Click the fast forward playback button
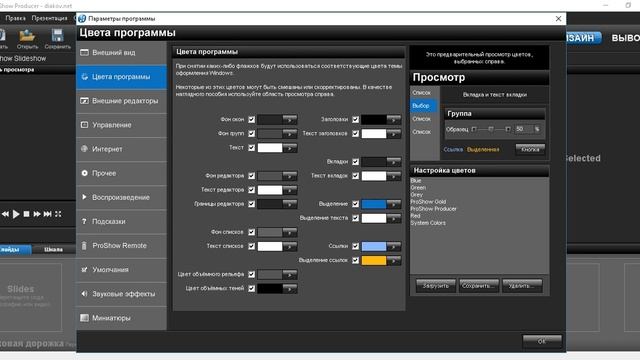Screen dimensions: 640x360 coord(37,214)
